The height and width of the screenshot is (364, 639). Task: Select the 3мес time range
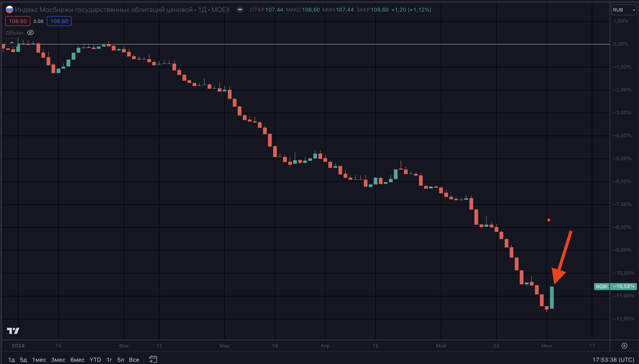(x=58, y=360)
